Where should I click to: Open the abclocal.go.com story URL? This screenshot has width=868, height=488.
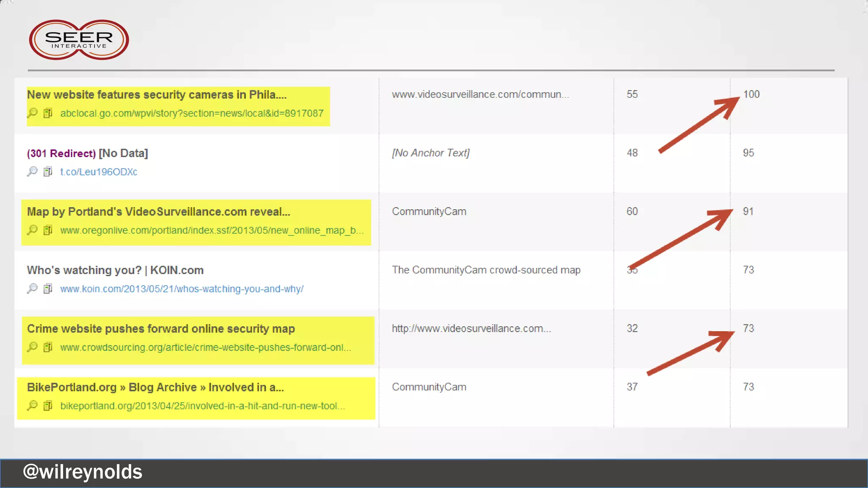pos(192,114)
